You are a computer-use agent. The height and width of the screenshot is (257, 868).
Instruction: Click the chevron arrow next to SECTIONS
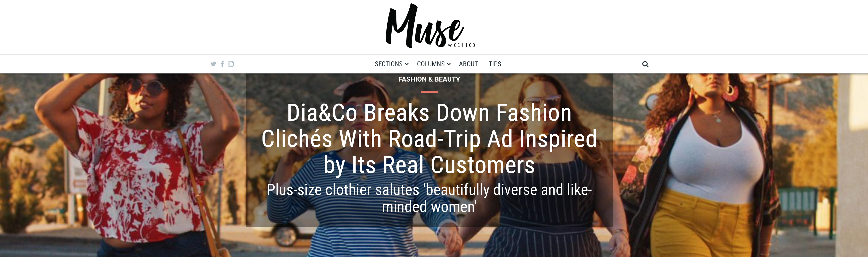pyautogui.click(x=407, y=64)
